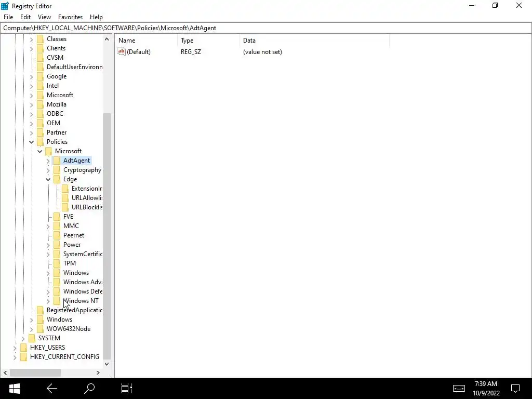Viewport: 532px width, 399px height.
Task: Click the taskbar clock showing 7:39 AM
Action: [x=486, y=389]
